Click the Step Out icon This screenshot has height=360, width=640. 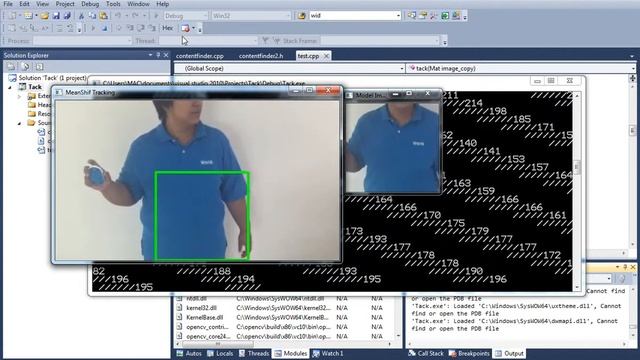point(152,28)
